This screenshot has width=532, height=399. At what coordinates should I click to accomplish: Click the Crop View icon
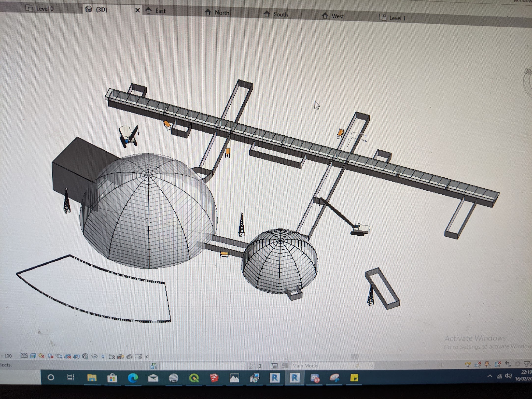point(68,356)
